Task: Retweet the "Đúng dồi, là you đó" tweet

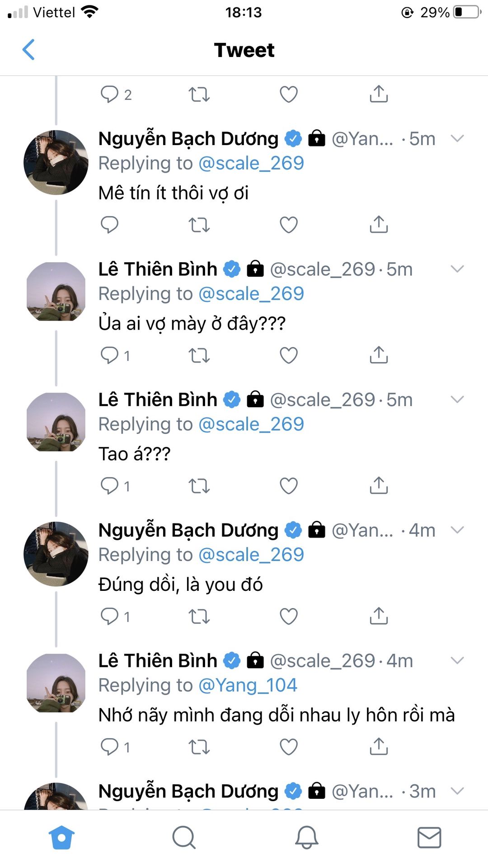Action: (x=199, y=616)
